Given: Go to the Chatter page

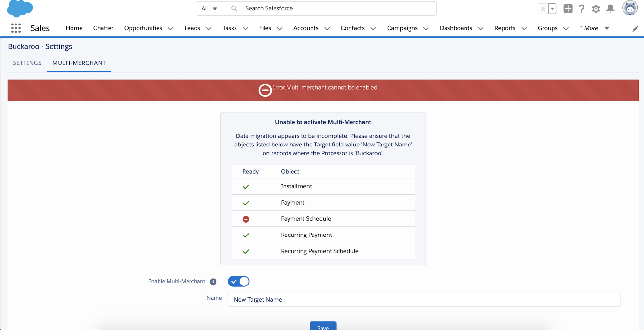Looking at the screenshot, I should tap(103, 28).
